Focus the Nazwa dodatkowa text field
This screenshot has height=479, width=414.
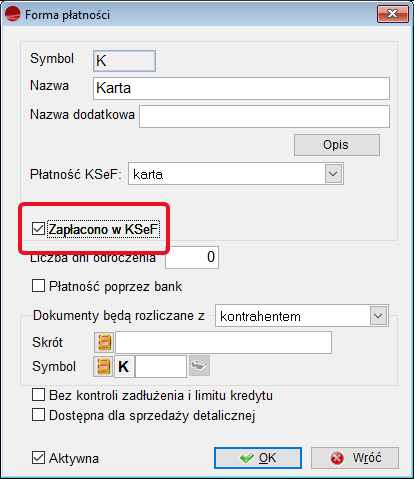tap(264, 116)
